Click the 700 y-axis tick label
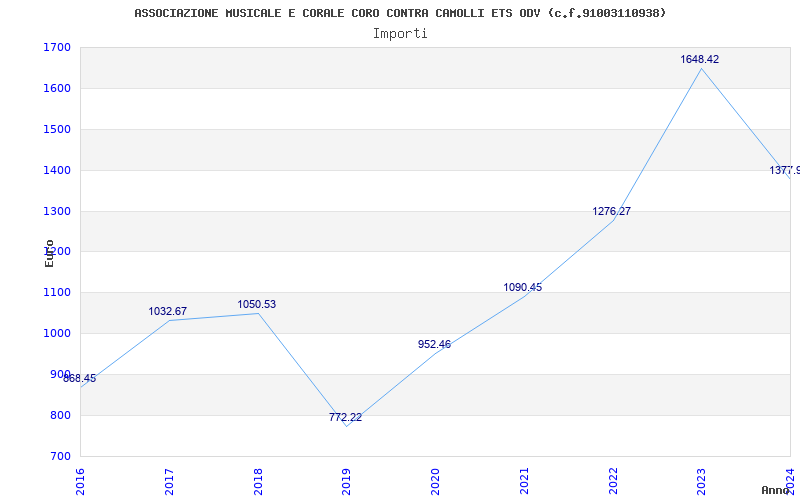The width and height of the screenshot is (800, 500). (60, 456)
